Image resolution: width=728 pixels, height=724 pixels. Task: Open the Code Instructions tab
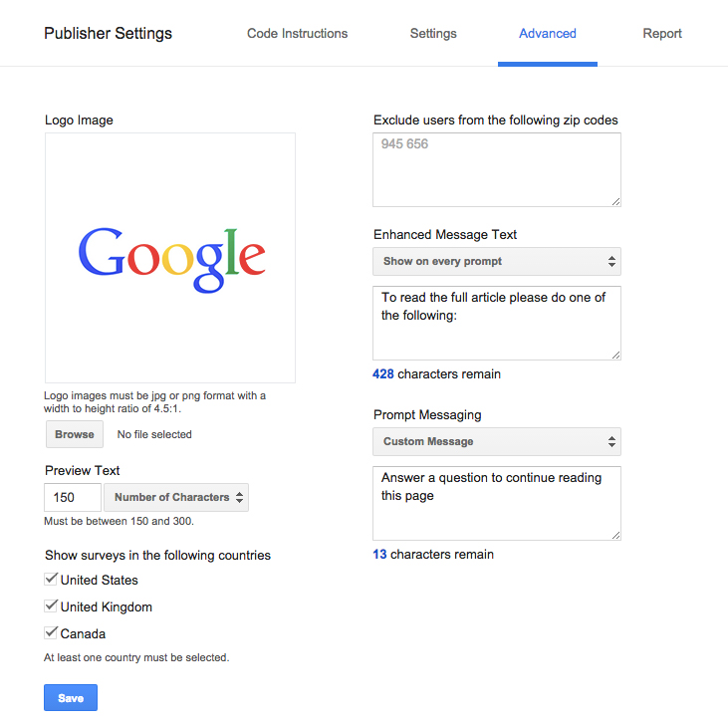pos(297,34)
